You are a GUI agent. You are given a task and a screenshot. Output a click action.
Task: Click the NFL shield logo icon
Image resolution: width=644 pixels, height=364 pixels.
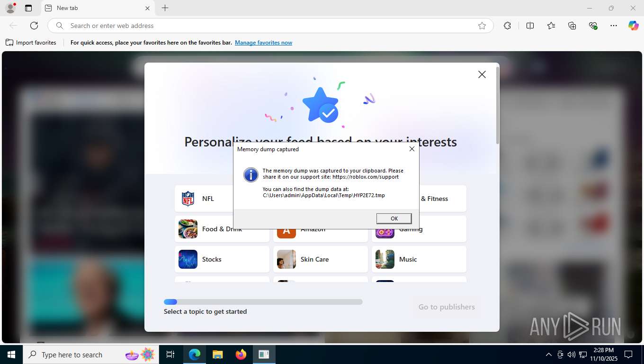(188, 199)
